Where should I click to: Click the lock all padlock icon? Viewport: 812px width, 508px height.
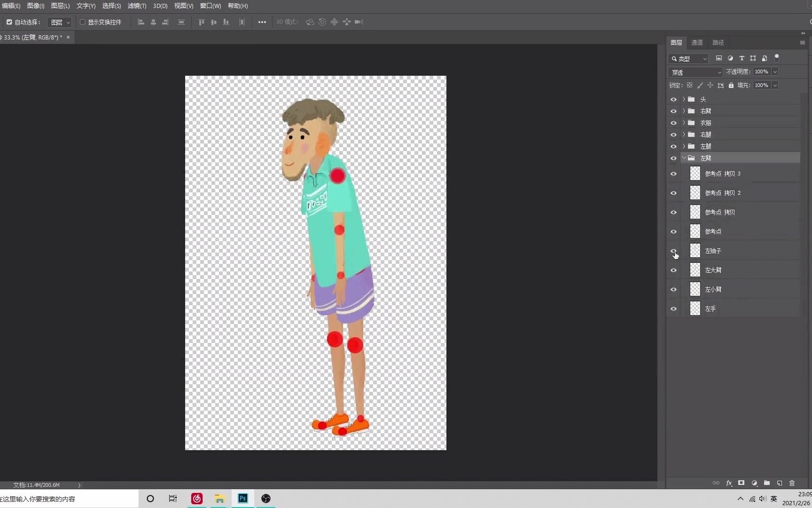point(731,85)
